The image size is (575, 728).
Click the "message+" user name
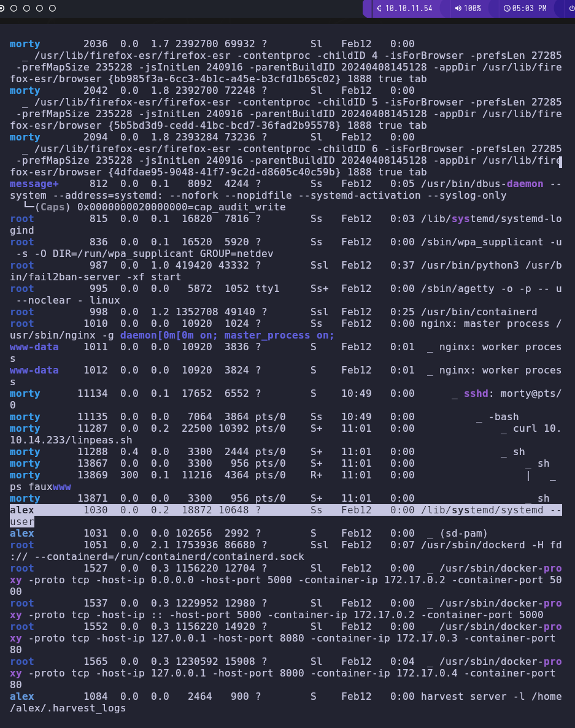[x=34, y=184]
